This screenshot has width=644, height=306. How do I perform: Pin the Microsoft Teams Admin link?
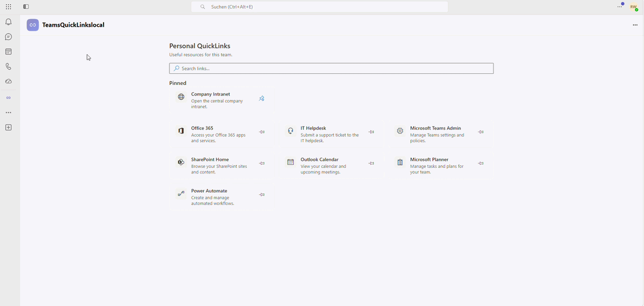click(481, 132)
